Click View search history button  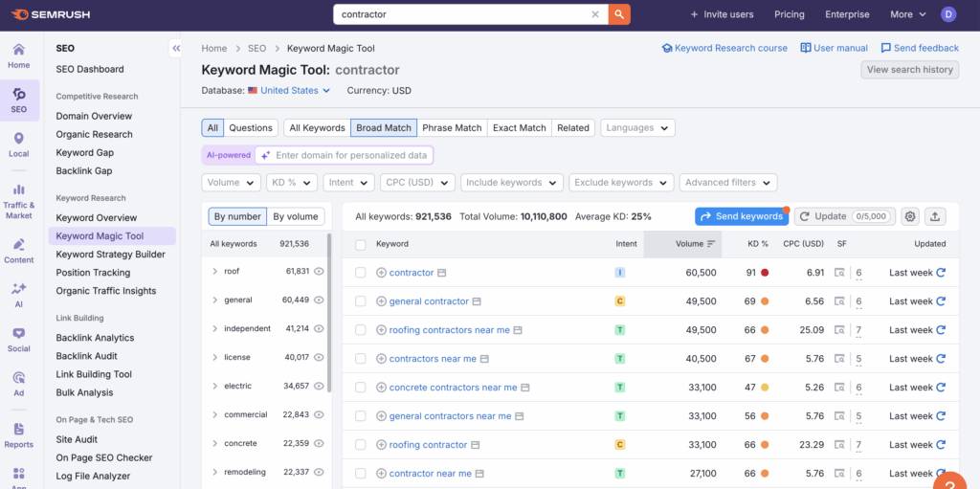click(x=909, y=70)
